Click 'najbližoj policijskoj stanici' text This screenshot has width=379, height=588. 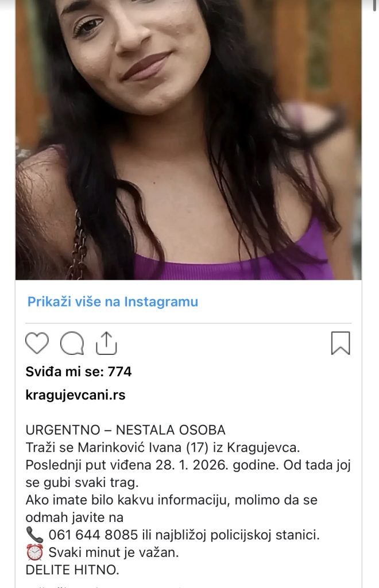click(x=236, y=535)
